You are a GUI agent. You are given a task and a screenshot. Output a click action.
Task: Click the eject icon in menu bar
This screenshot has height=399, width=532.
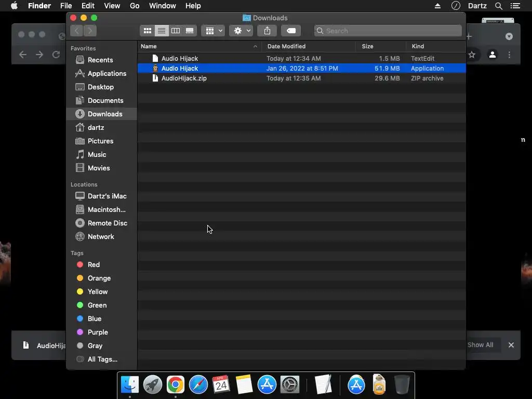coord(437,6)
